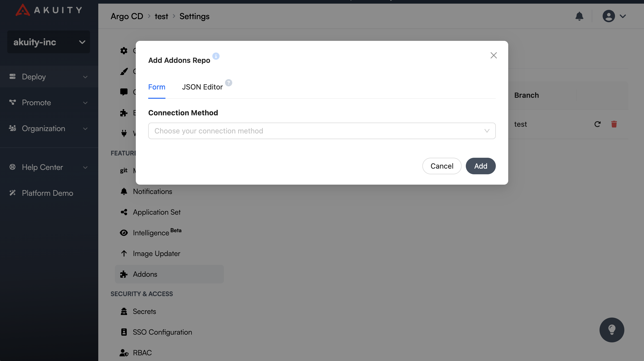This screenshot has width=644, height=361.
Task: Click the plug icon in settings list
Action: [124, 133]
